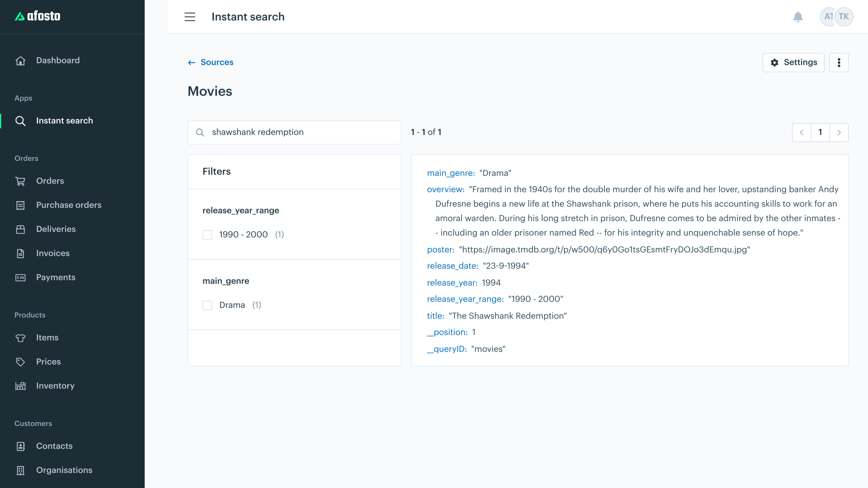Click the 1 - 1 of 1 result count
The height and width of the screenshot is (488, 868).
pos(426,132)
